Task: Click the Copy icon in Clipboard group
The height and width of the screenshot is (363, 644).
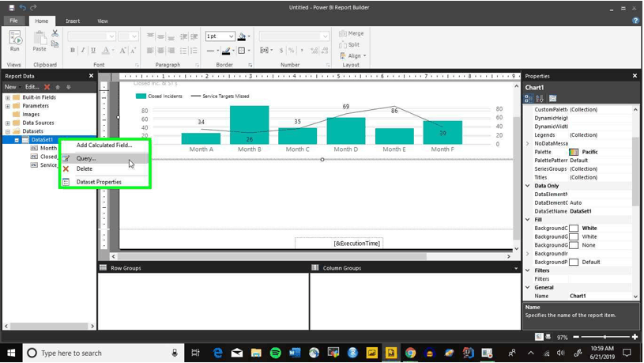Action: [x=55, y=44]
